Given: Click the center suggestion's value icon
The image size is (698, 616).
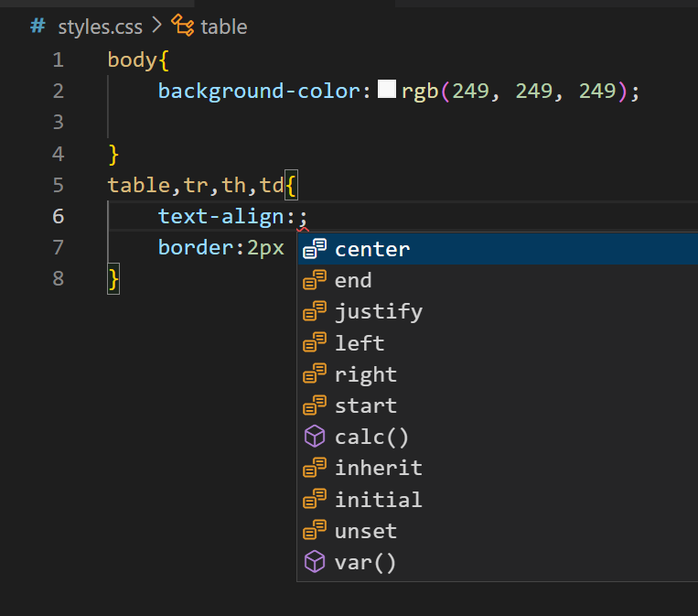Looking at the screenshot, I should pos(315,249).
